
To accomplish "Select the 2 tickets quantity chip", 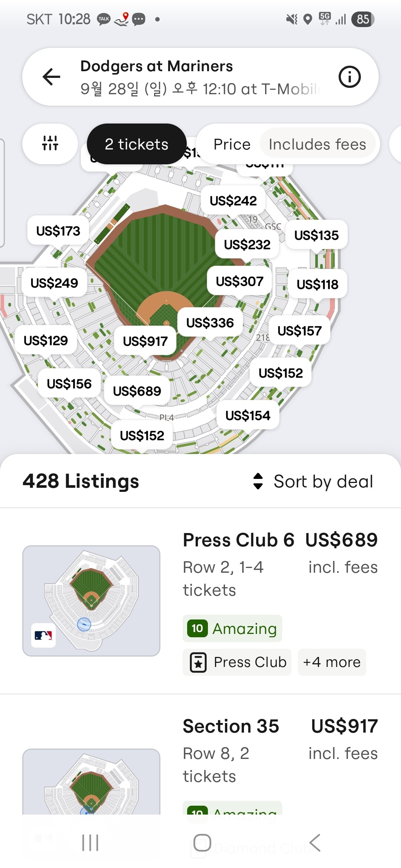I will (x=137, y=144).
